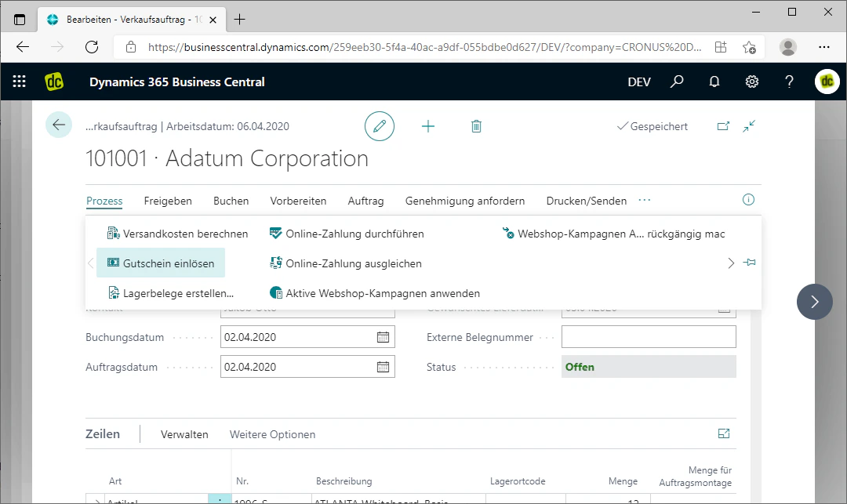The height and width of the screenshot is (504, 847).
Task: Click the browser address bar URL
Action: [424, 47]
